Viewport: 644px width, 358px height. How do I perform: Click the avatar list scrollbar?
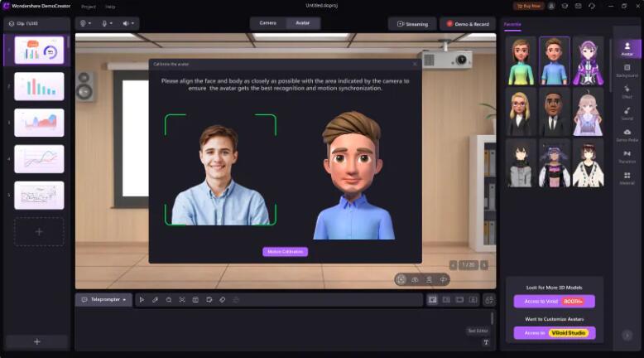click(611, 65)
